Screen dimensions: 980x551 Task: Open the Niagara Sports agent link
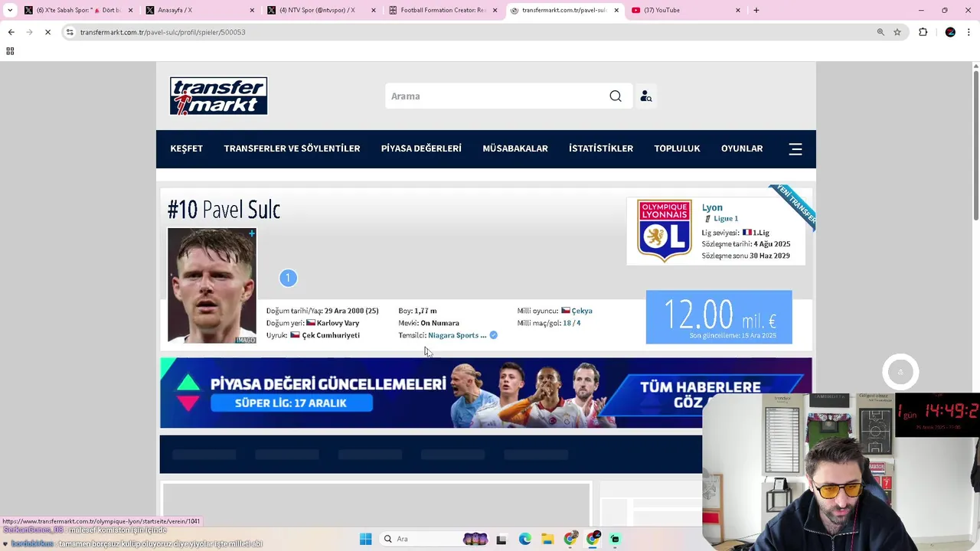point(457,335)
